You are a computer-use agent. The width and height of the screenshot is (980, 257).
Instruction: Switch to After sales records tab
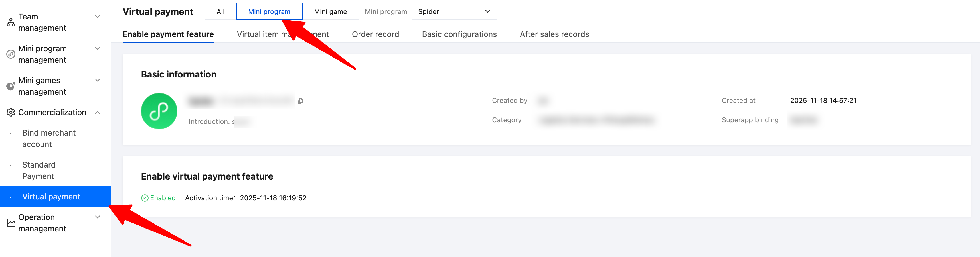click(554, 34)
